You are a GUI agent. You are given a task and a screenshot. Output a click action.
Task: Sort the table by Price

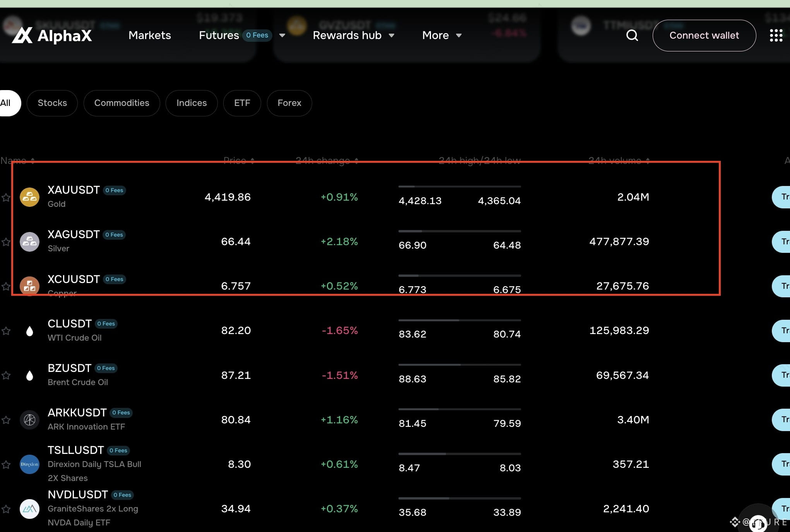coord(239,160)
